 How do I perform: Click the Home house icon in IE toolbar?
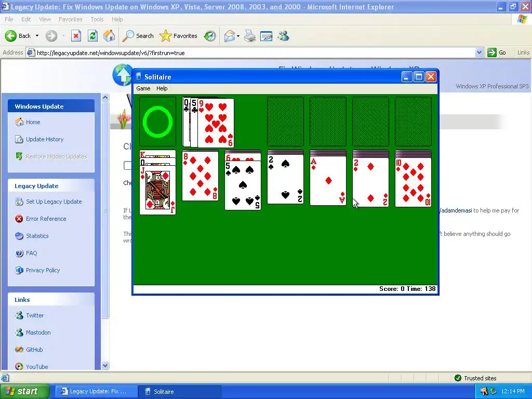coord(109,36)
